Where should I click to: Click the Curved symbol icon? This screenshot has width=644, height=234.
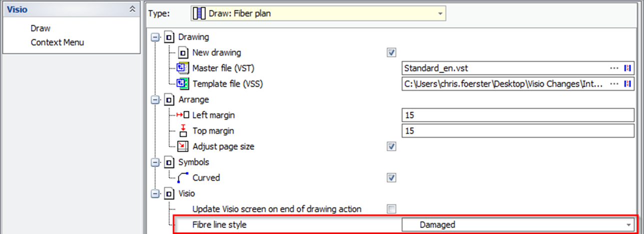[x=183, y=177]
